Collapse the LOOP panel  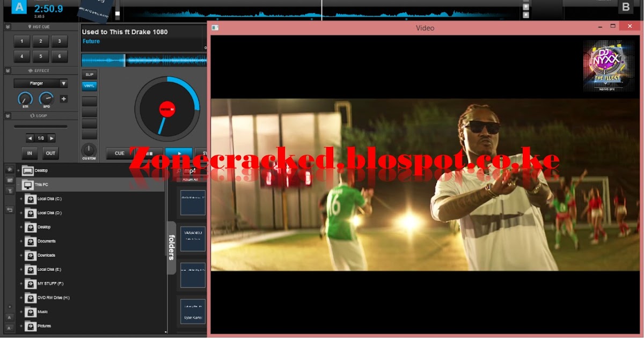pos(8,115)
